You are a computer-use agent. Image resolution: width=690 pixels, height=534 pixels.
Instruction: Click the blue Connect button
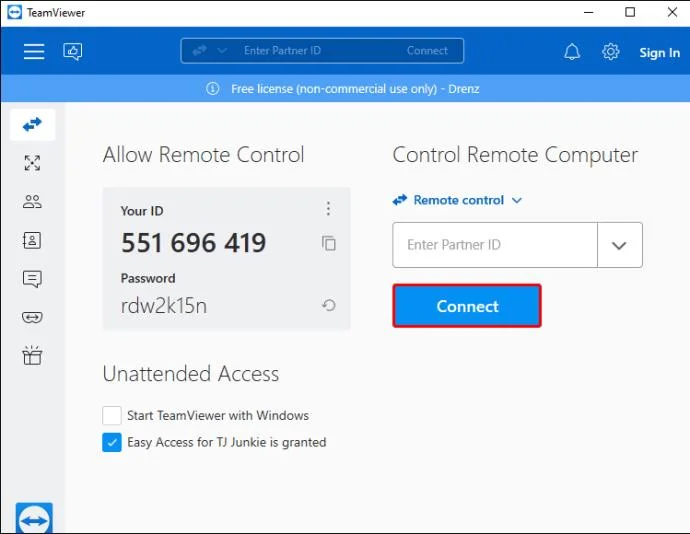click(x=467, y=306)
